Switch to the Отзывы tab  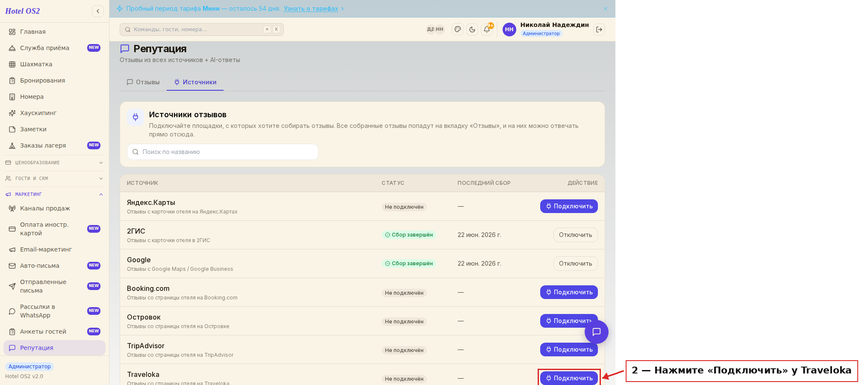(143, 82)
